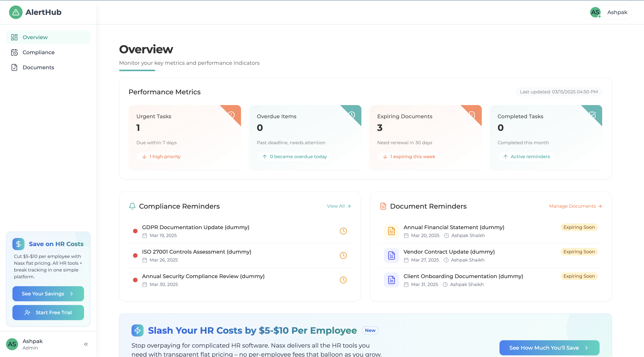
Task: Click the '0 became overdue today' badge
Action: click(x=294, y=157)
